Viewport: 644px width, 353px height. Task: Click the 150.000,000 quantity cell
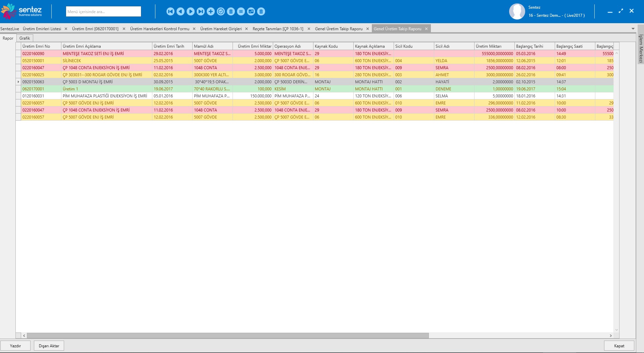[x=253, y=96]
